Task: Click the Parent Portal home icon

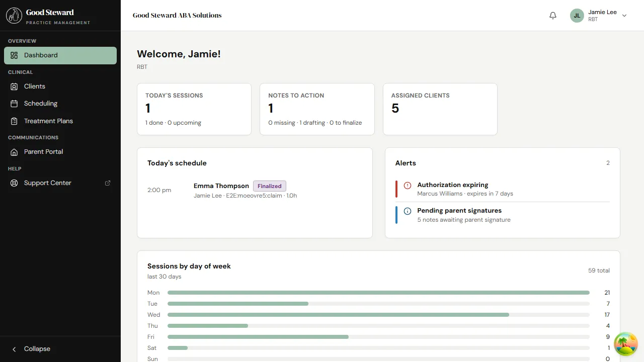Action: (14, 151)
